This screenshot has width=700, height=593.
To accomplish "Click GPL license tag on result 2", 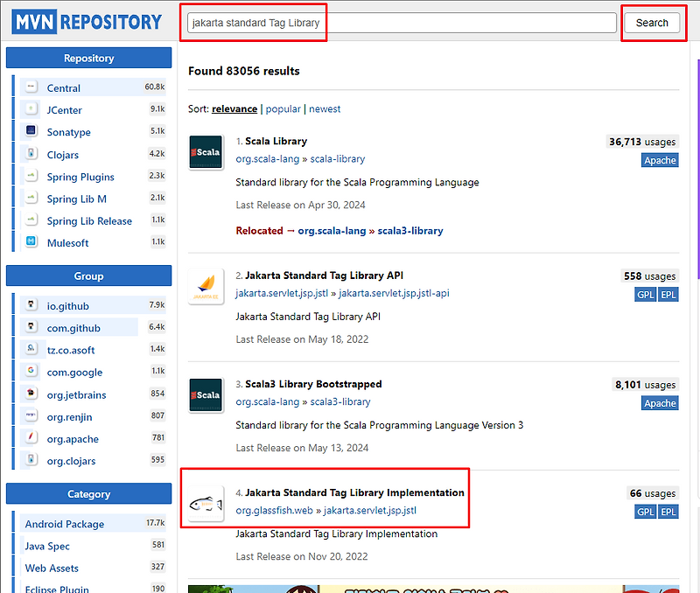I will [645, 295].
